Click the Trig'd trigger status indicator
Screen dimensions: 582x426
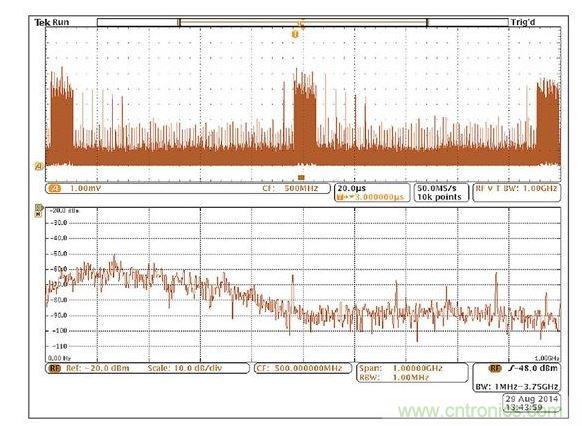point(523,22)
